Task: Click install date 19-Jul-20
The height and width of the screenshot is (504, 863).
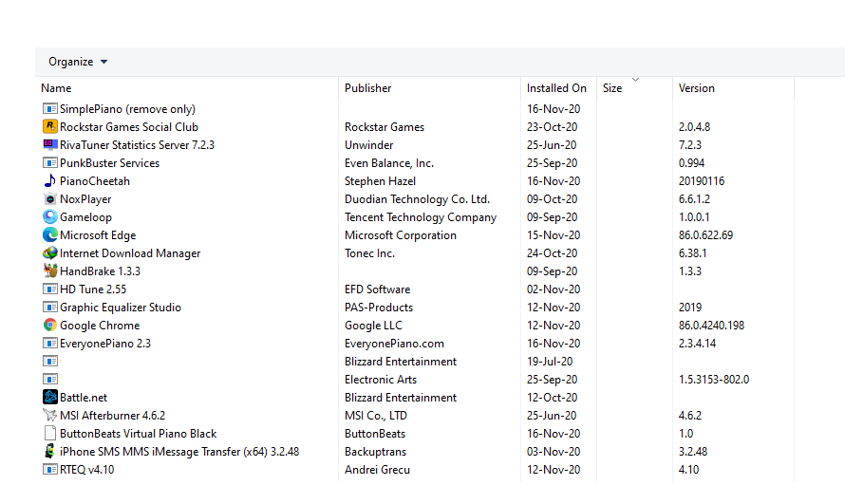Action: point(550,362)
